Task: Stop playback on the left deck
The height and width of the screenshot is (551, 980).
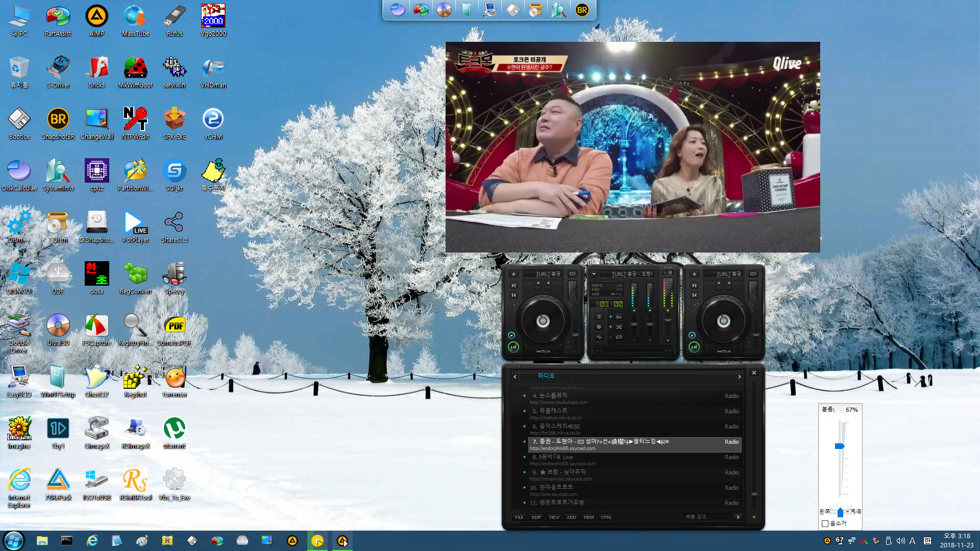Action: click(511, 335)
